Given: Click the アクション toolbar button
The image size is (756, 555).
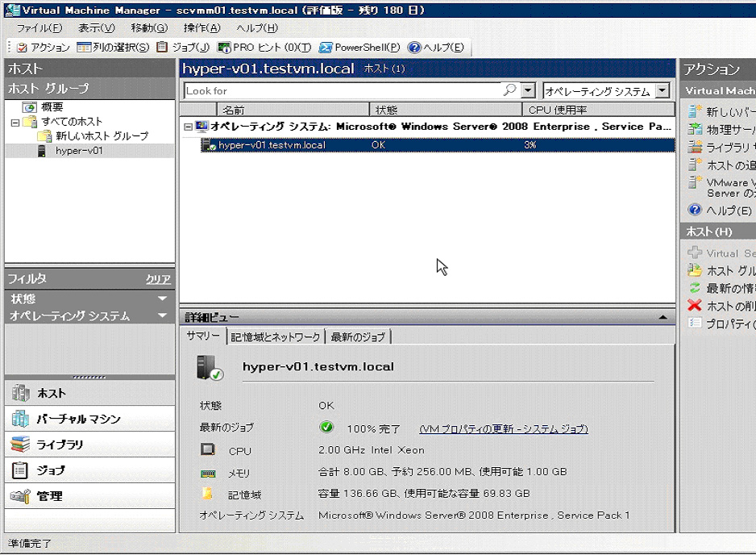Looking at the screenshot, I should (22, 48).
